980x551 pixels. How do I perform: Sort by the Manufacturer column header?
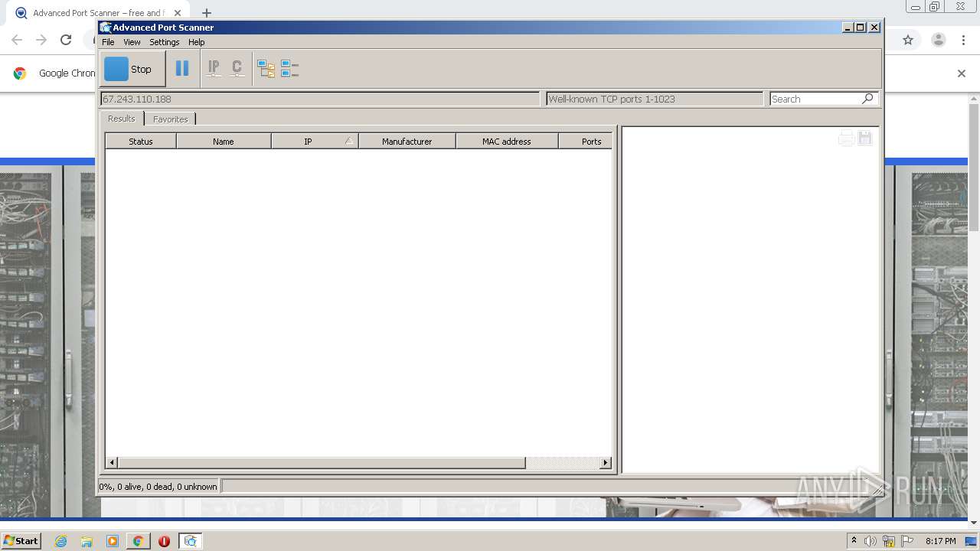coord(407,142)
